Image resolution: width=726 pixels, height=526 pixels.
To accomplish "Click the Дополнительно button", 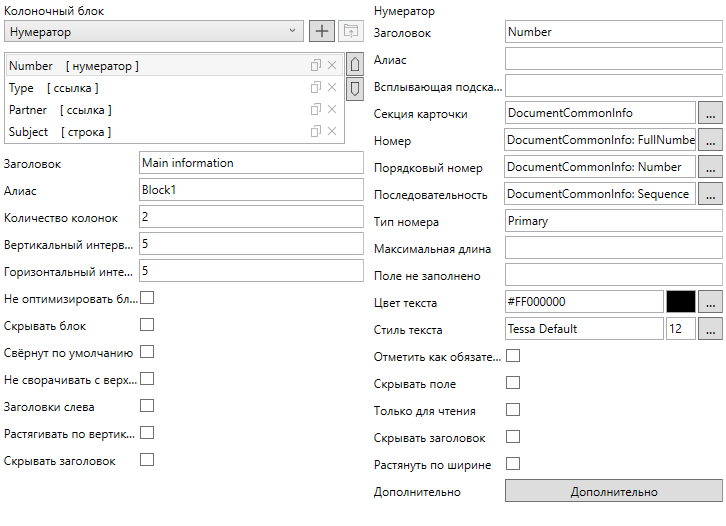I will pyautogui.click(x=613, y=492).
